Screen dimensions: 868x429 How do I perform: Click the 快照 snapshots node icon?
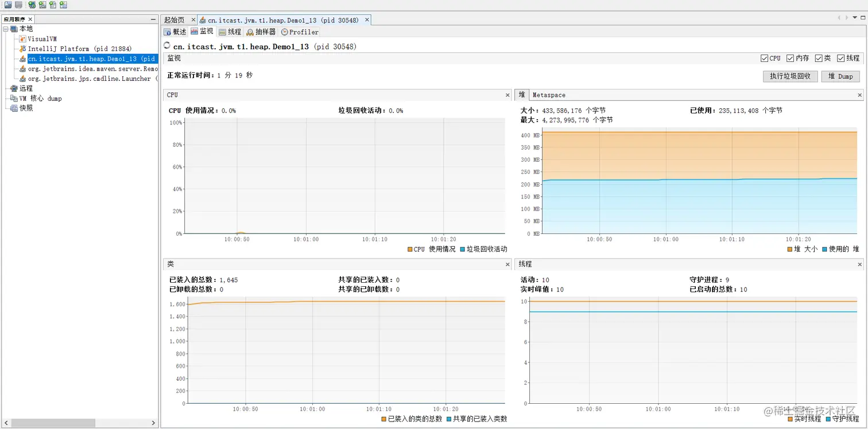(x=14, y=108)
